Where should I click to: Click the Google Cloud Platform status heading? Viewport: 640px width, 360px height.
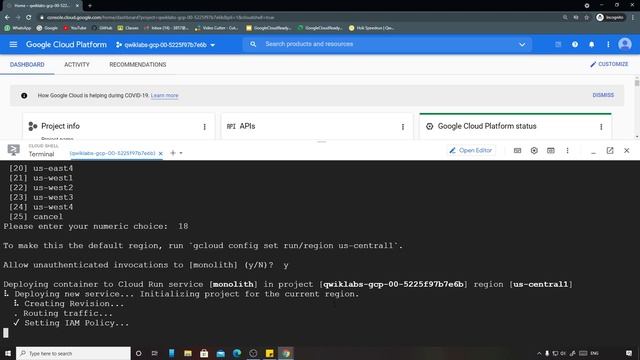pos(487,126)
